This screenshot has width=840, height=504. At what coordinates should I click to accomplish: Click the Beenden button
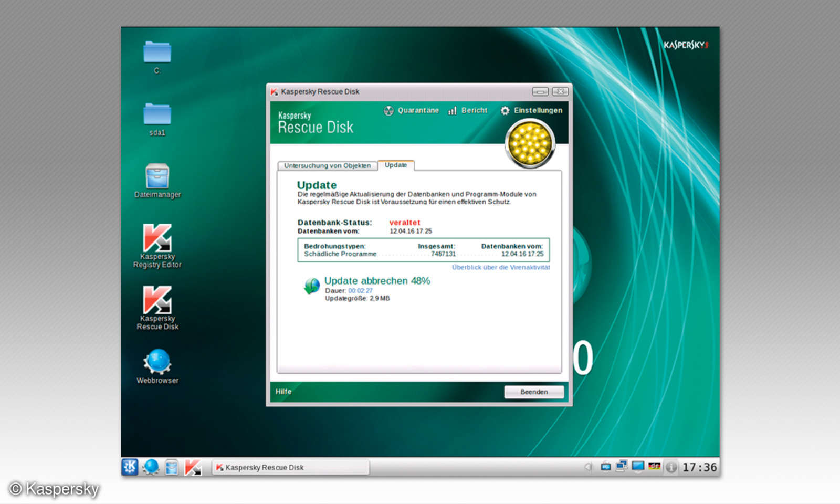click(533, 392)
